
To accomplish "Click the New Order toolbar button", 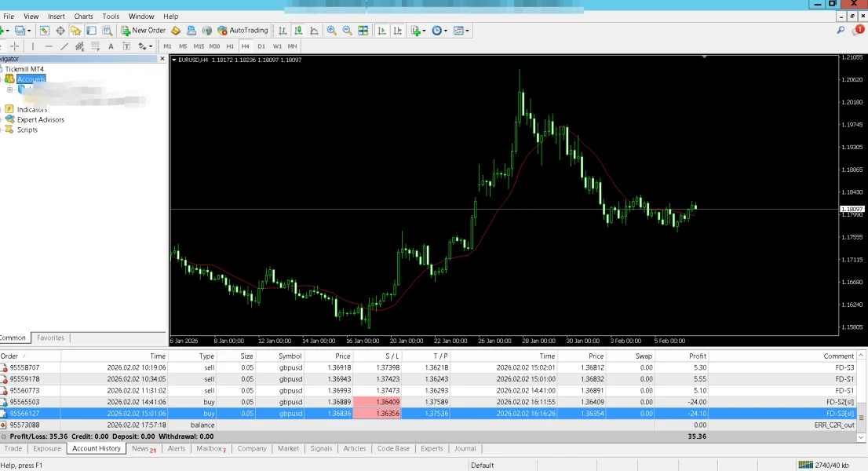I will 144,31.
